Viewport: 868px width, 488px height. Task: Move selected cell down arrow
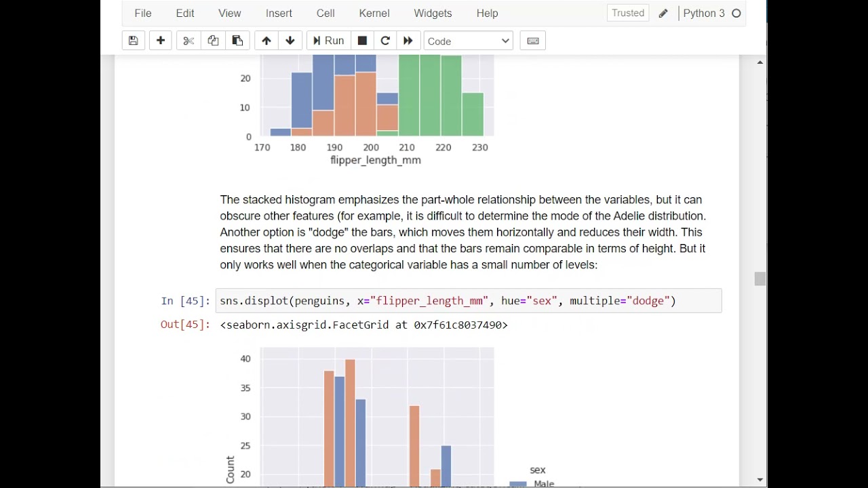(x=290, y=41)
